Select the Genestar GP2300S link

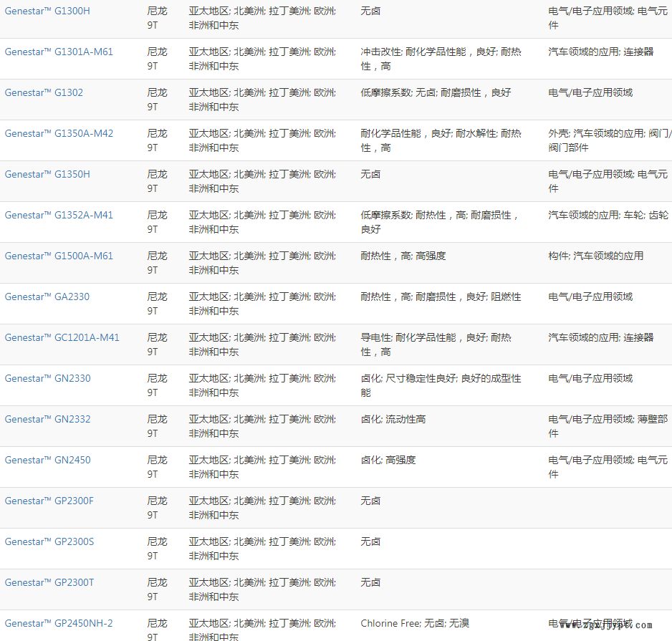(49, 542)
